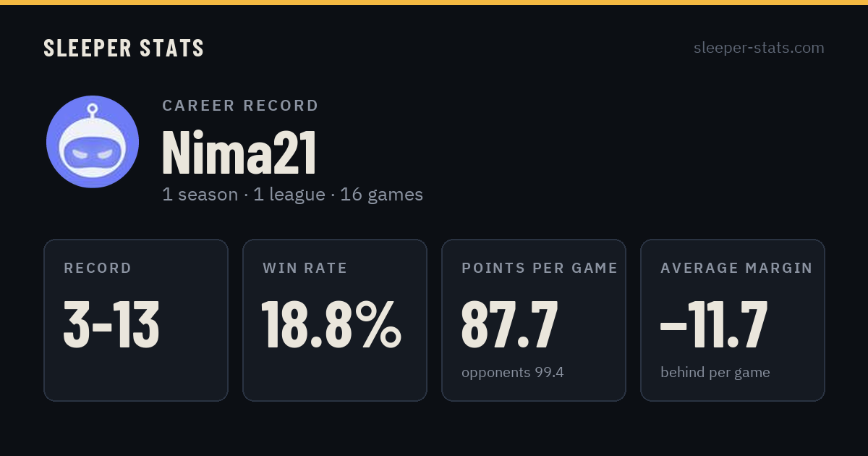Click the POINTS PER GAME label text
The height and width of the screenshot is (456, 868).
click(x=540, y=269)
